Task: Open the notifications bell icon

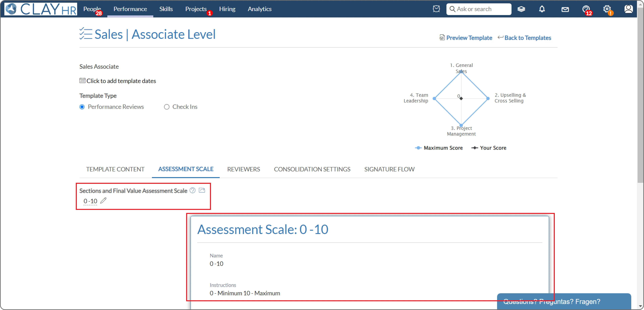Action: pos(542,9)
